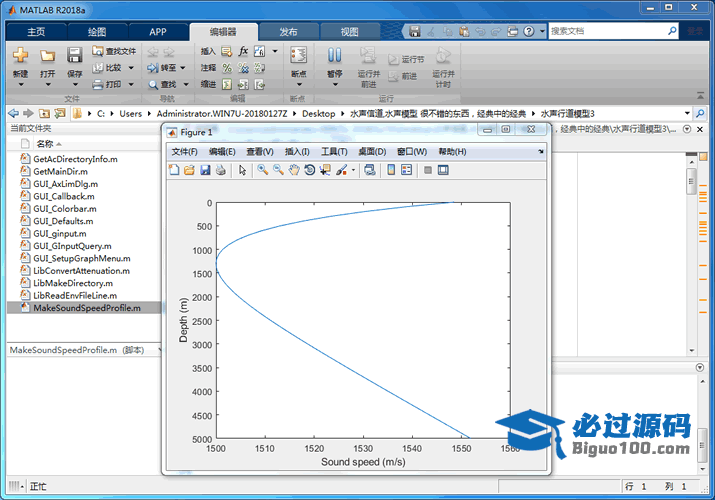Click Show Plot Tools and dock icon
The image size is (715, 500).
click(443, 170)
